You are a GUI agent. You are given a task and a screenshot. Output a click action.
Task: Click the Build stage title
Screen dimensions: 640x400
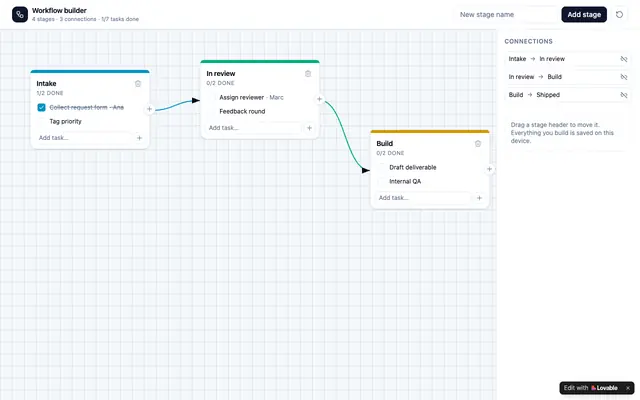384,144
